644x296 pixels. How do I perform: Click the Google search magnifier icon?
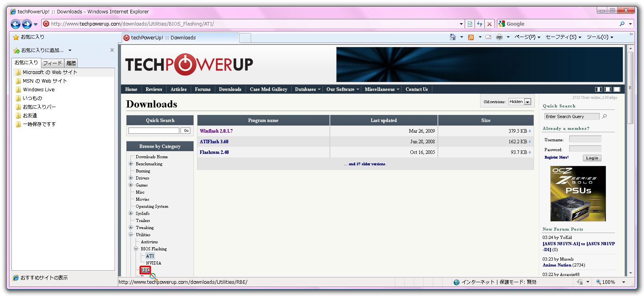622,24
